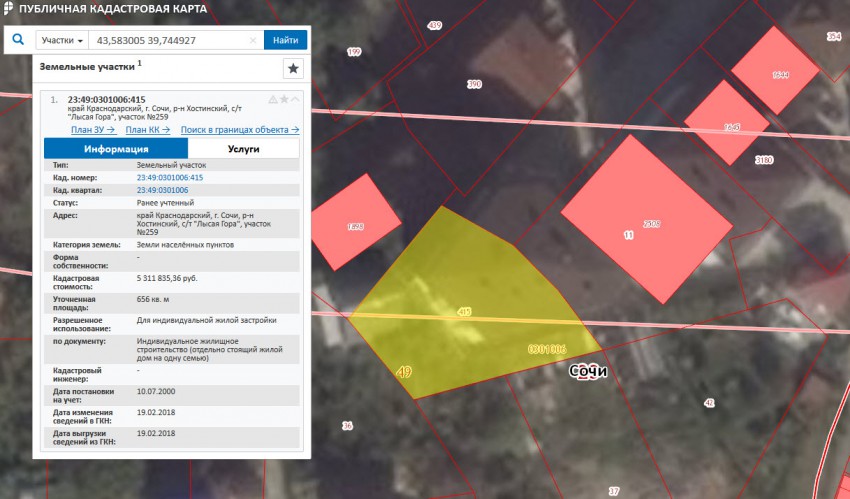Open the План КК link
The height and width of the screenshot is (499, 850).
click(x=148, y=130)
